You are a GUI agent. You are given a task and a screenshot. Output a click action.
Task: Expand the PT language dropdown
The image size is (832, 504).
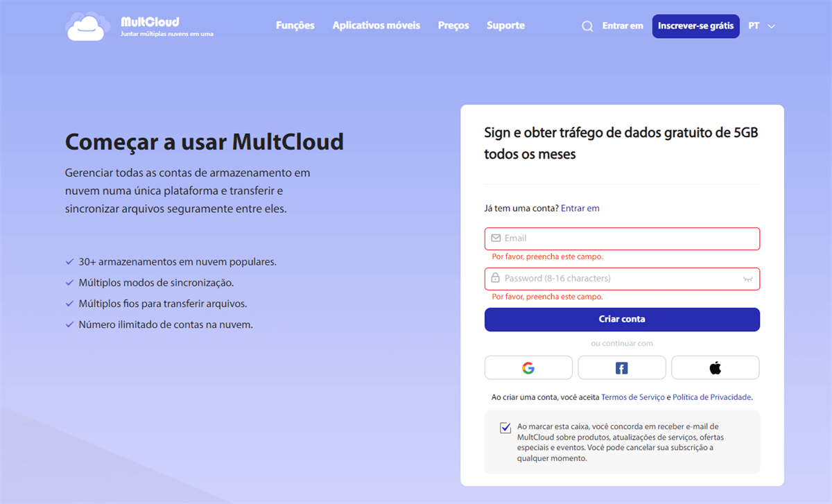tap(761, 26)
